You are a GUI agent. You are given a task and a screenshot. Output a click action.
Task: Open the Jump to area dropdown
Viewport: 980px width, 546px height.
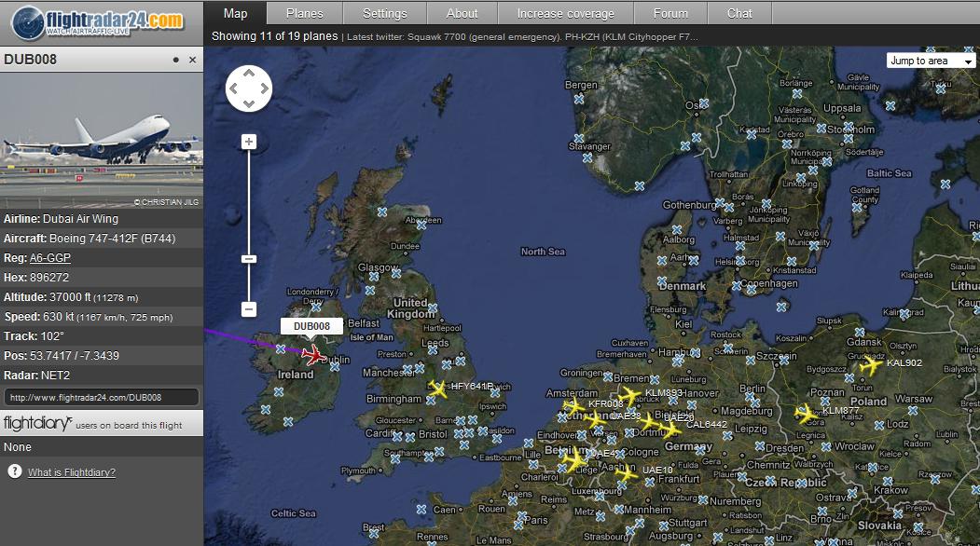pyautogui.click(x=930, y=61)
